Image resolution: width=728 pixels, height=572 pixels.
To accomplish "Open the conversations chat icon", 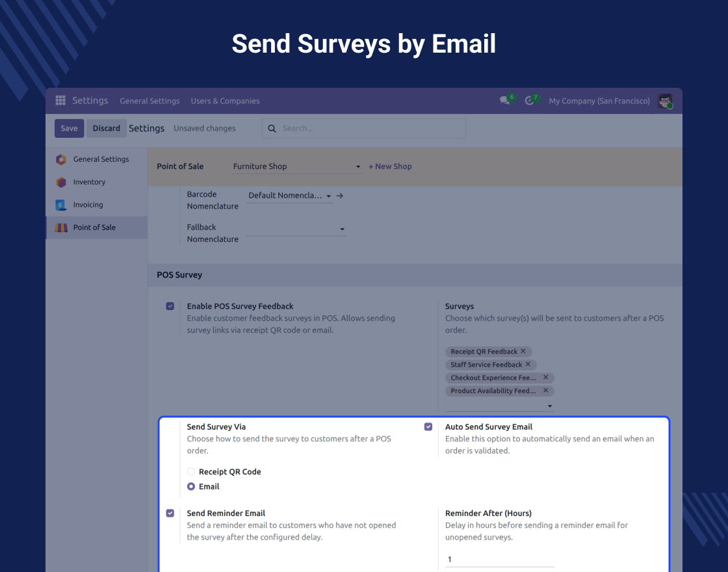I will coord(504,100).
